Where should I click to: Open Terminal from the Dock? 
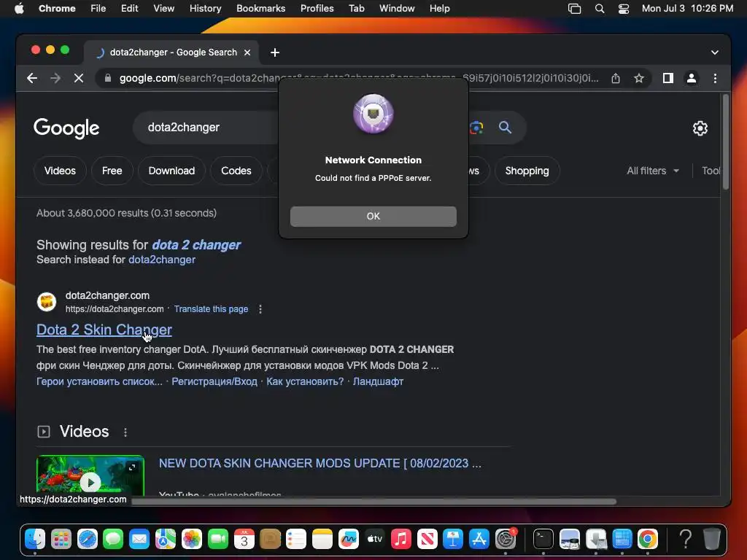[x=543, y=539]
